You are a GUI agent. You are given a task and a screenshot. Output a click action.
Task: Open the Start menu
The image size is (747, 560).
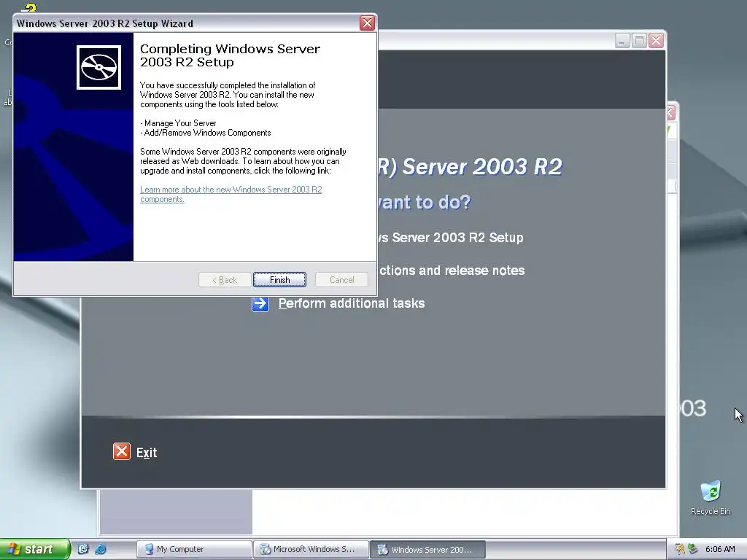[x=35, y=549]
